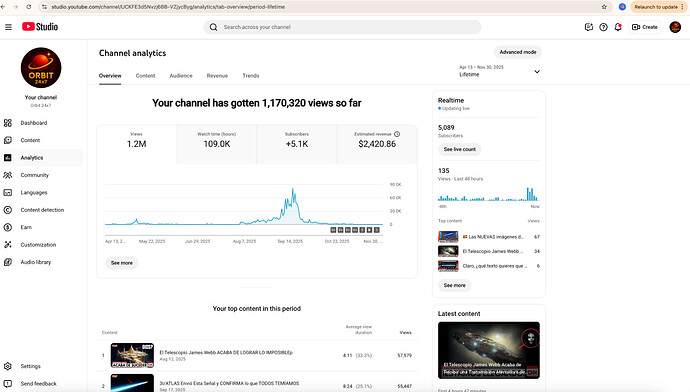Click See more under Top content
The image size is (690, 392).
pyautogui.click(x=454, y=285)
